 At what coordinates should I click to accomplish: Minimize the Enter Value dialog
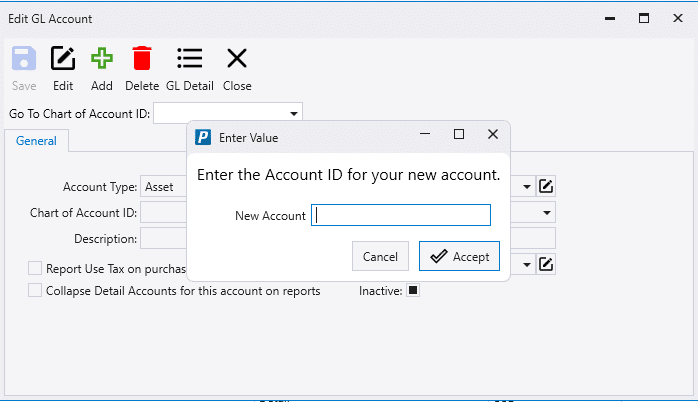pos(425,134)
